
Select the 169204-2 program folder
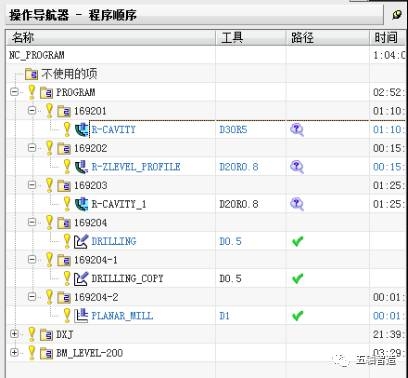(96, 297)
